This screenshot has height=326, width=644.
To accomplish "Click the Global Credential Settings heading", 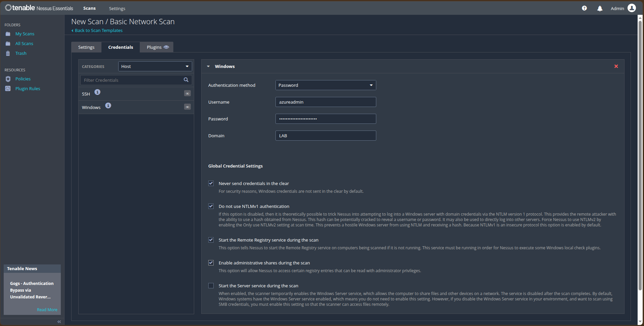I will 235,166.
